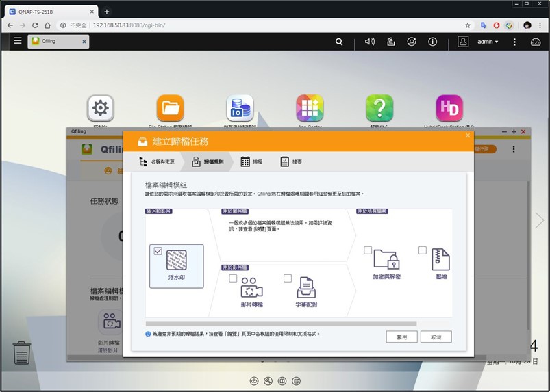
Task: Open event notifications info icon
Action: [x=432, y=42]
